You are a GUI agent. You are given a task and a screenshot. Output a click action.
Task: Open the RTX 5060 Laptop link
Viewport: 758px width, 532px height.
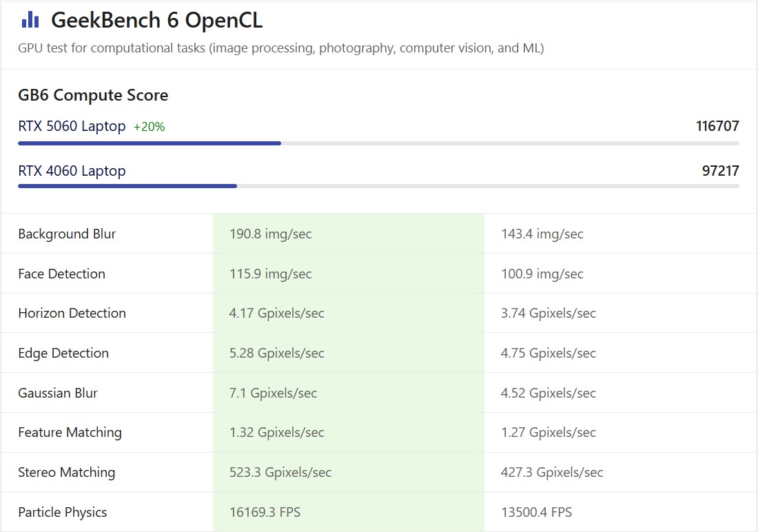pyautogui.click(x=72, y=126)
